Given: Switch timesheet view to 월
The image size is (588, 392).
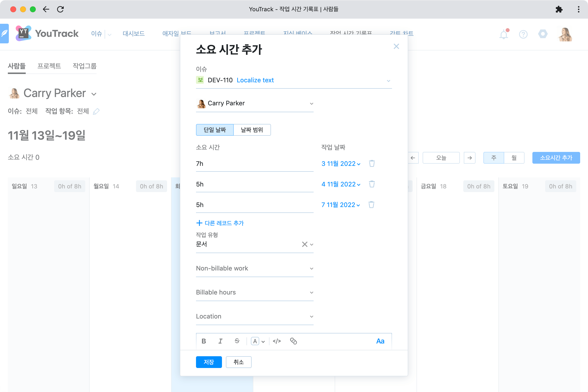Looking at the screenshot, I should click(x=514, y=158).
